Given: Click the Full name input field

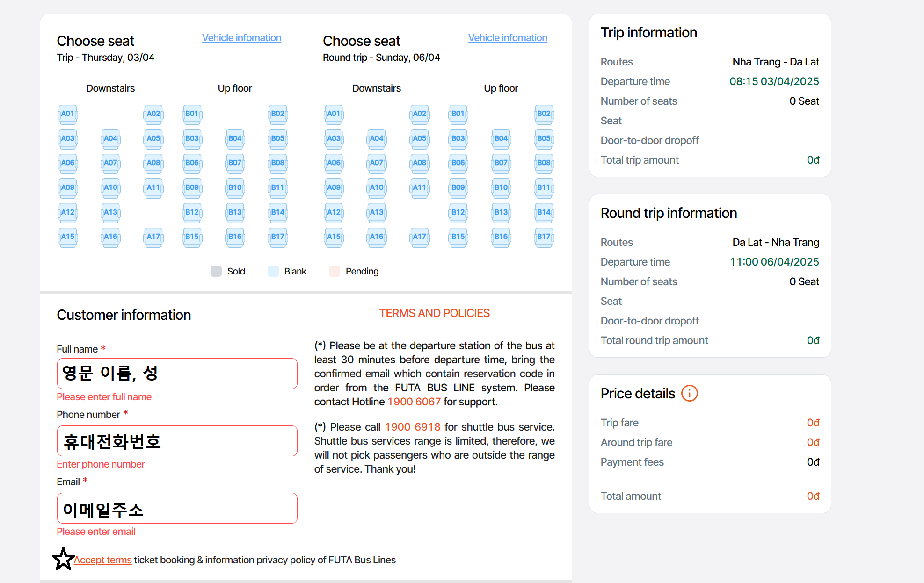Looking at the screenshot, I should click(x=177, y=374).
